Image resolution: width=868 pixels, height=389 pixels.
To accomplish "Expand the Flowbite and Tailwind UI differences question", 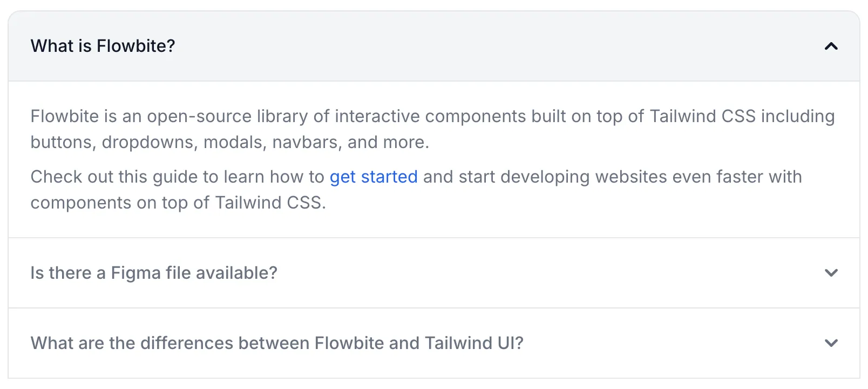I will coord(277,343).
